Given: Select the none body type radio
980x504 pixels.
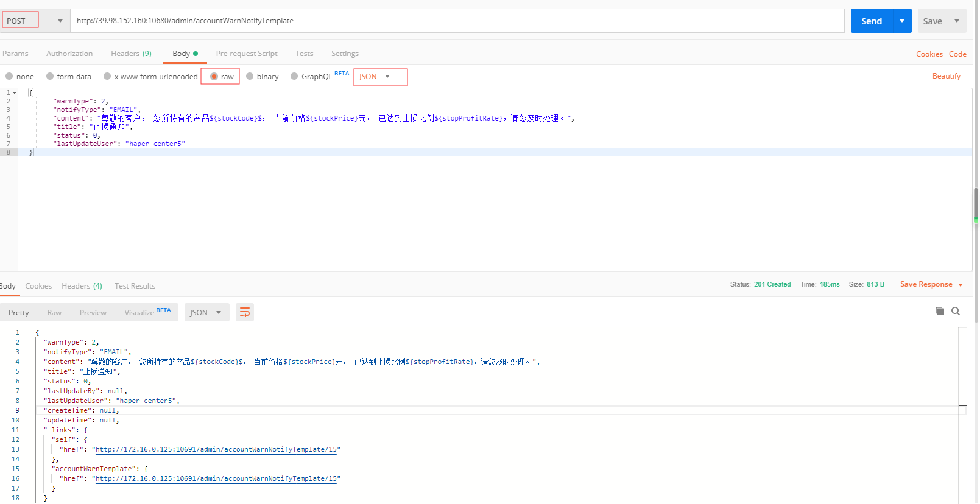Looking at the screenshot, I should pyautogui.click(x=9, y=76).
